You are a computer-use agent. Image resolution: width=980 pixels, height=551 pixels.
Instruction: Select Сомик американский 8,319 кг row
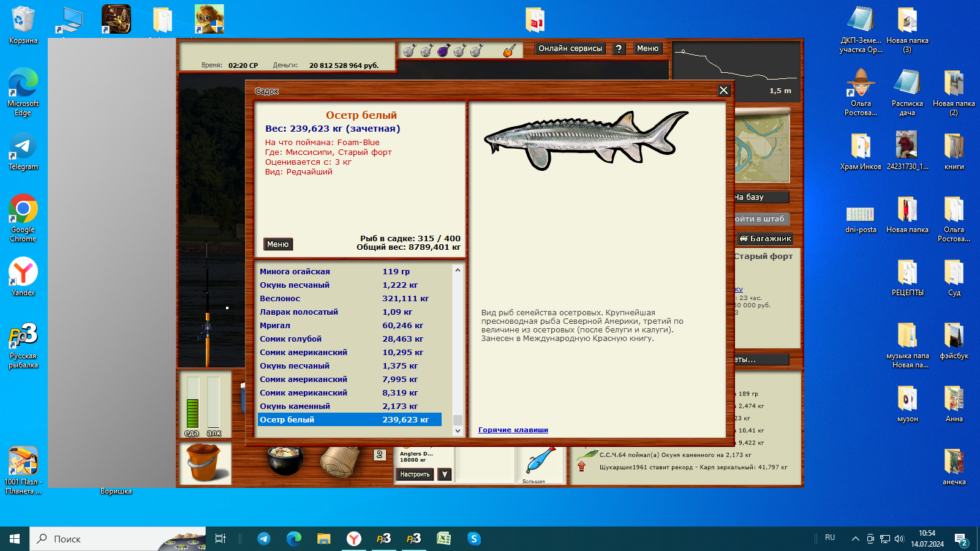click(350, 392)
